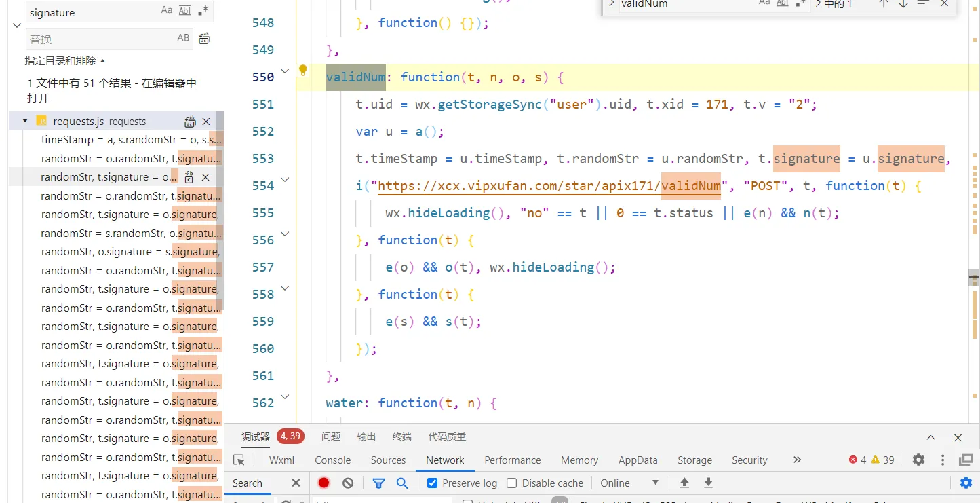Switch to the Performance tab
The image size is (980, 503).
(x=513, y=460)
